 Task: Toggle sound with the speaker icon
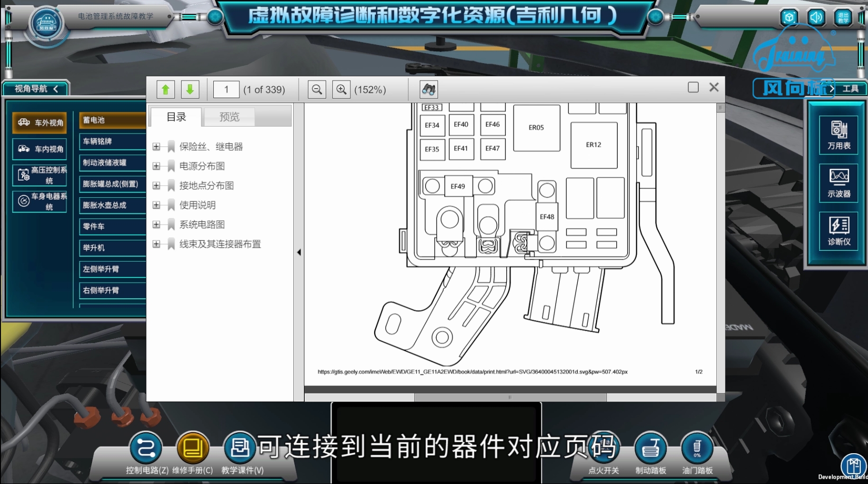[x=816, y=18]
